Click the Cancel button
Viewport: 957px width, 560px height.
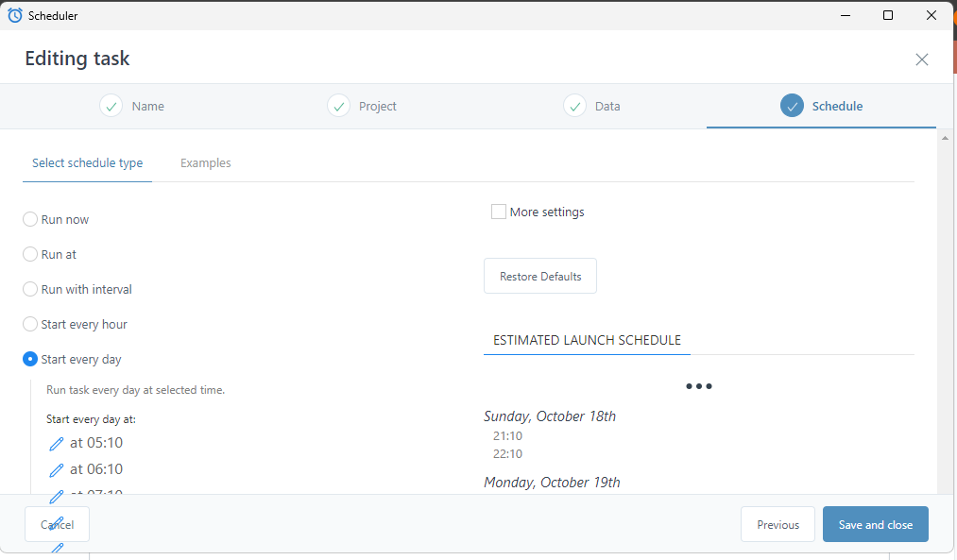(57, 525)
